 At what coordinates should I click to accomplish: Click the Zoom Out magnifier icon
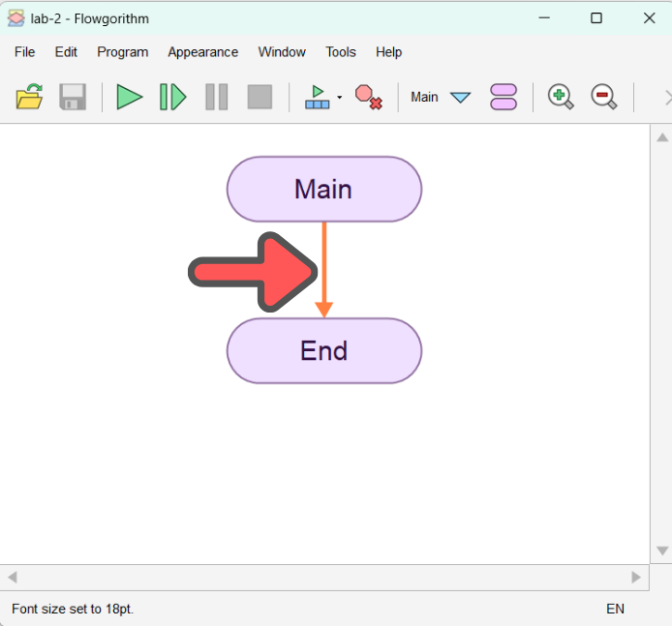coord(604,97)
